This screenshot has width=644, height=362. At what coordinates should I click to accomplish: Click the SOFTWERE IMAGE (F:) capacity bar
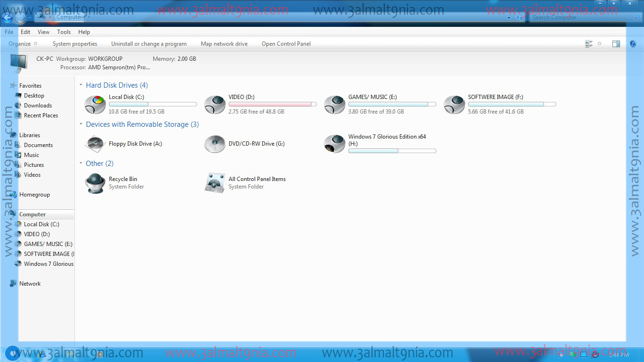[512, 104]
